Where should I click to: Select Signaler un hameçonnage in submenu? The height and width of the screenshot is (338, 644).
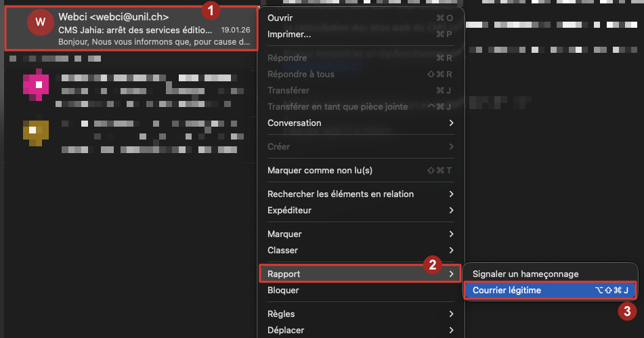pyautogui.click(x=525, y=274)
